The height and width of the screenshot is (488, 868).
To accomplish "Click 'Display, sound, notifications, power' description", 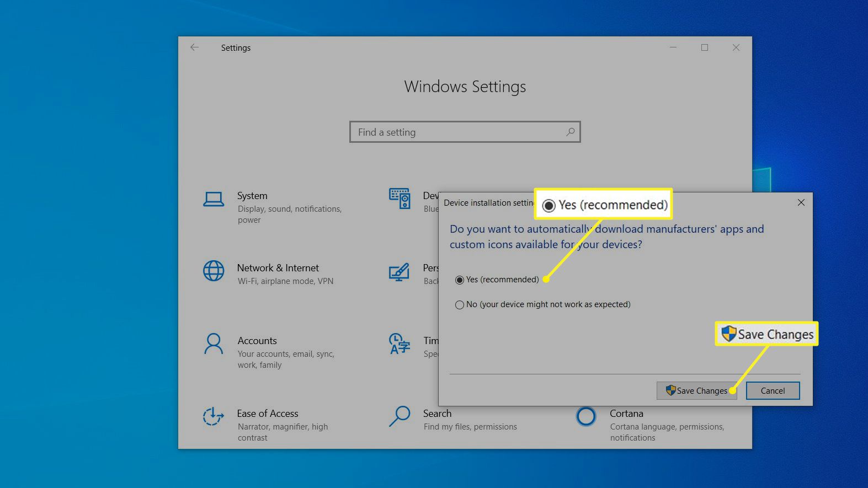I will pyautogui.click(x=290, y=214).
